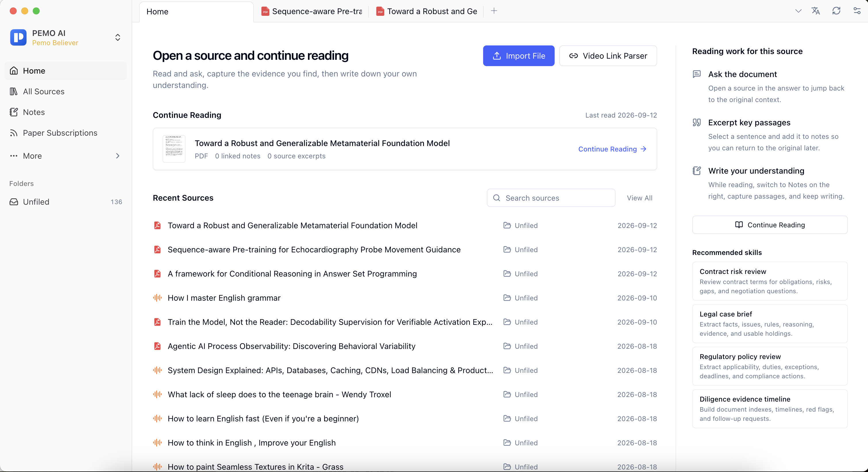Click the Write your understanding icon
Image resolution: width=868 pixels, height=472 pixels.
coord(697,170)
